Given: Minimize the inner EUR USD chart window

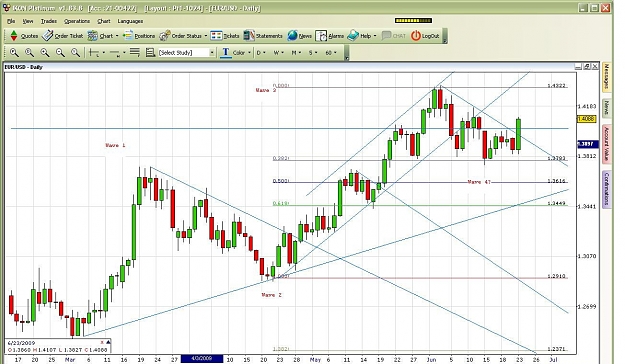Looking at the screenshot, I should [x=579, y=67].
